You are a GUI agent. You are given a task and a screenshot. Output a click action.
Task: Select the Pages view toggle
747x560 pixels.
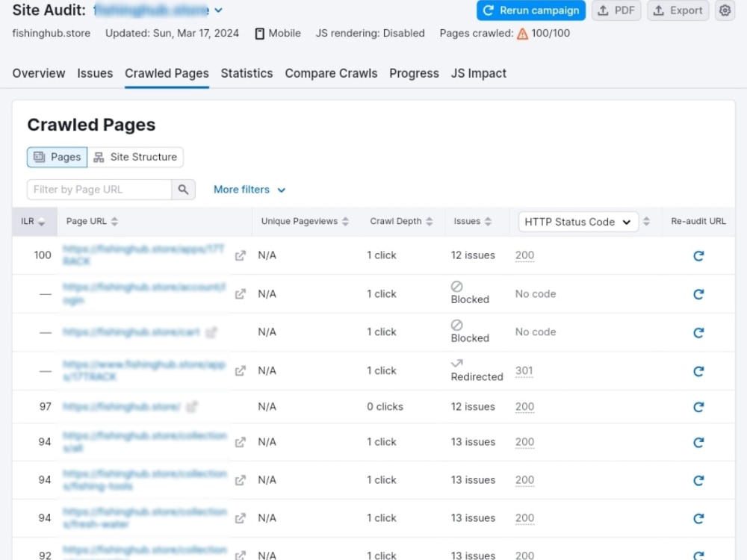(x=58, y=157)
